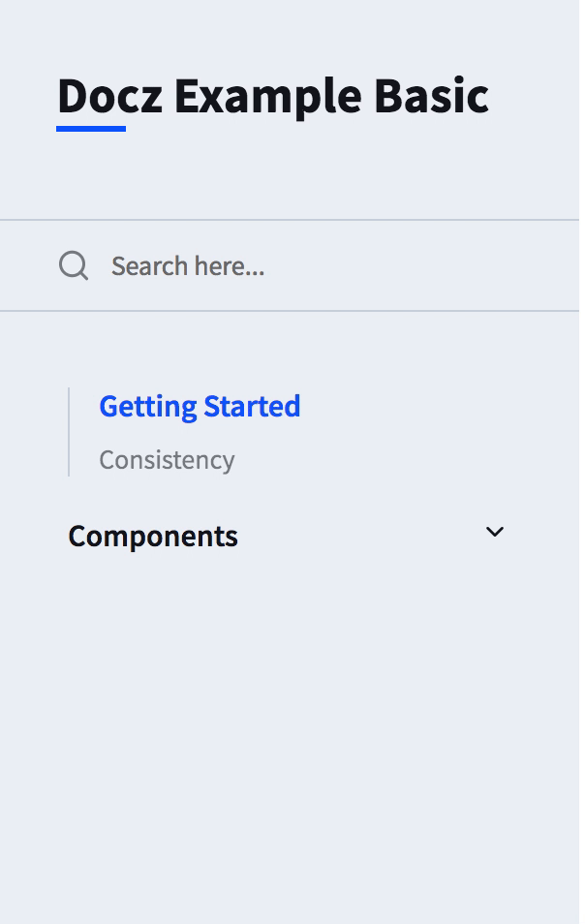
Task: Click the blue underline beneath the title
Action: pos(91,129)
